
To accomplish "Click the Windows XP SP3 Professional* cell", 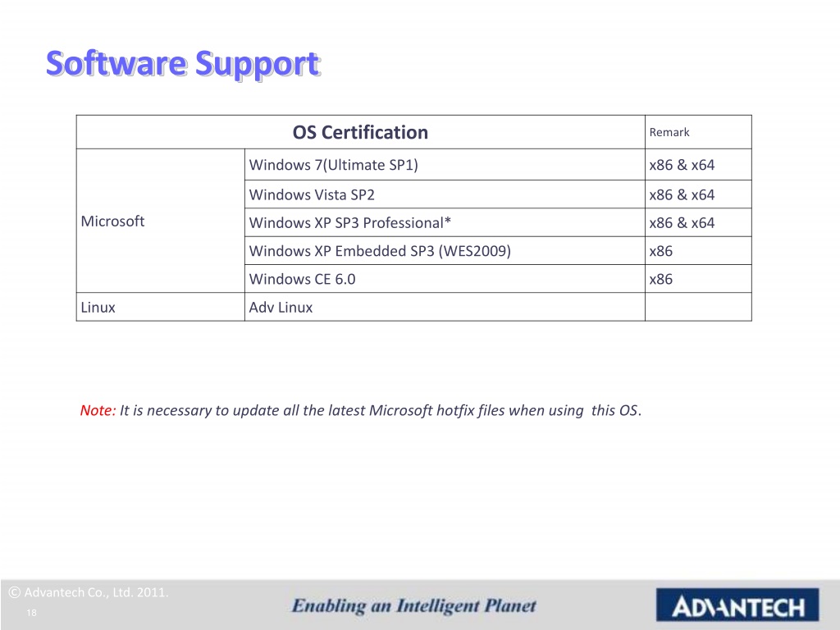I will (x=445, y=222).
